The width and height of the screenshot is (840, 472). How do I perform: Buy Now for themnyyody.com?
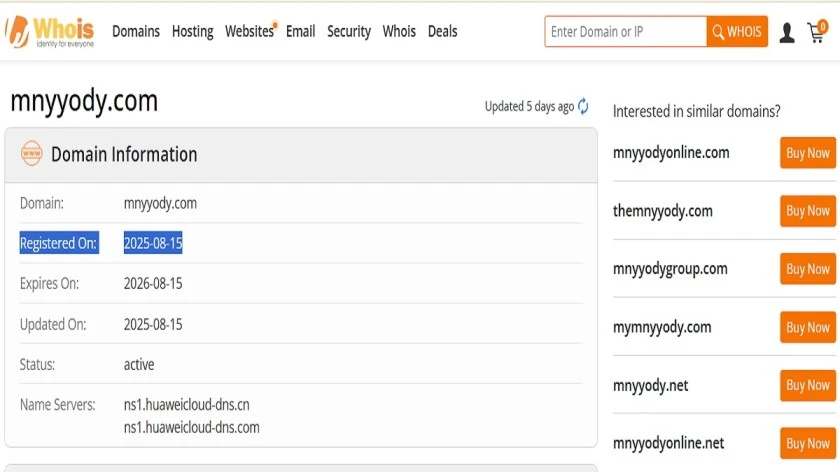(x=808, y=211)
